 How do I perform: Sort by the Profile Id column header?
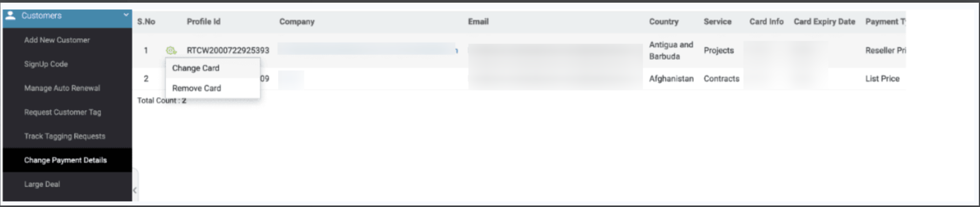[x=203, y=22]
